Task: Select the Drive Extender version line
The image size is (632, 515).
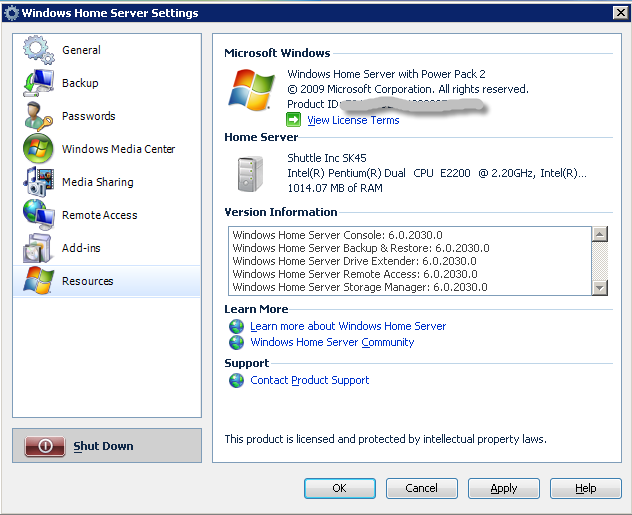Action: click(354, 261)
